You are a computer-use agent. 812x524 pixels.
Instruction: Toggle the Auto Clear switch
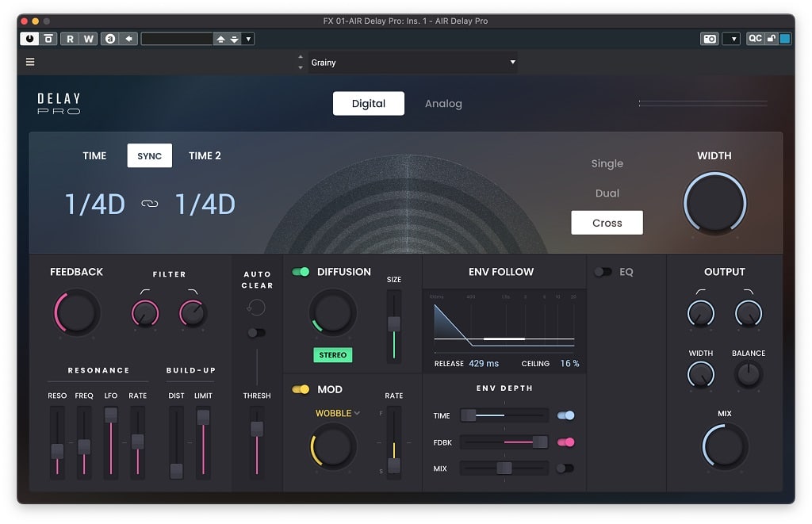(x=256, y=332)
